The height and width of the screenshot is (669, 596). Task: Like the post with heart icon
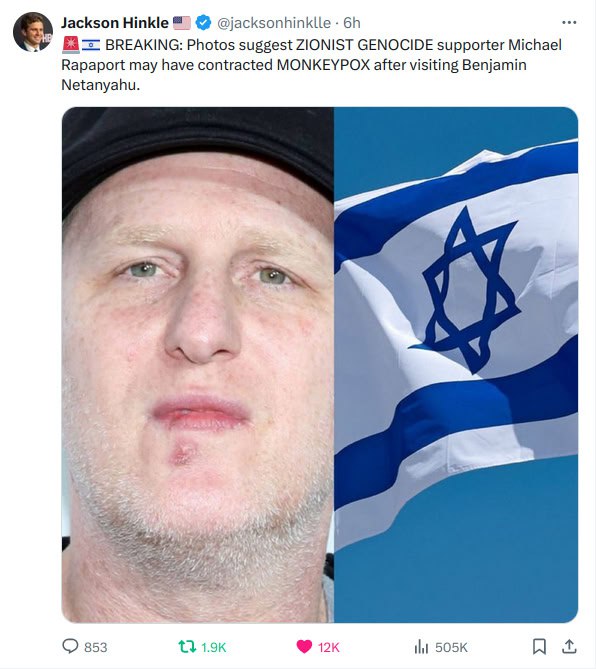304,647
